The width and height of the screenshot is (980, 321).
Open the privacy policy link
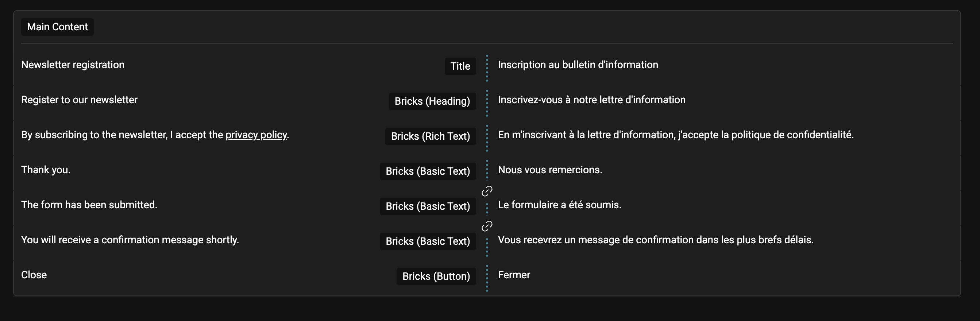coord(256,135)
